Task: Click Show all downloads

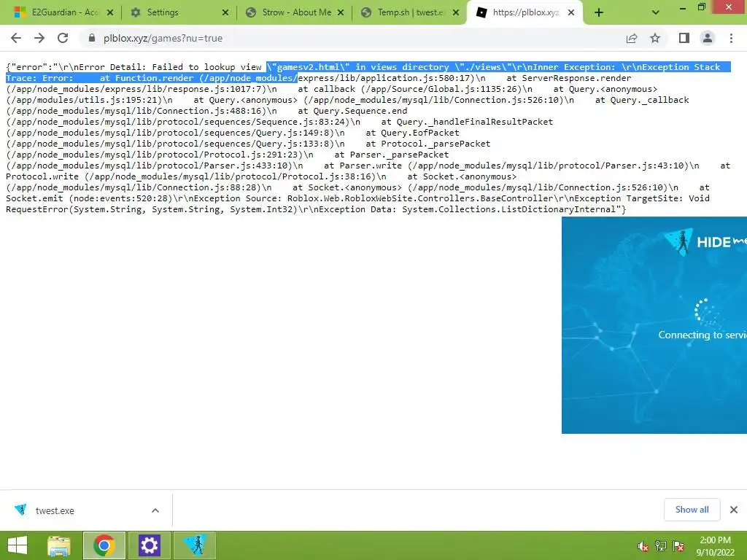Action: coord(692,510)
